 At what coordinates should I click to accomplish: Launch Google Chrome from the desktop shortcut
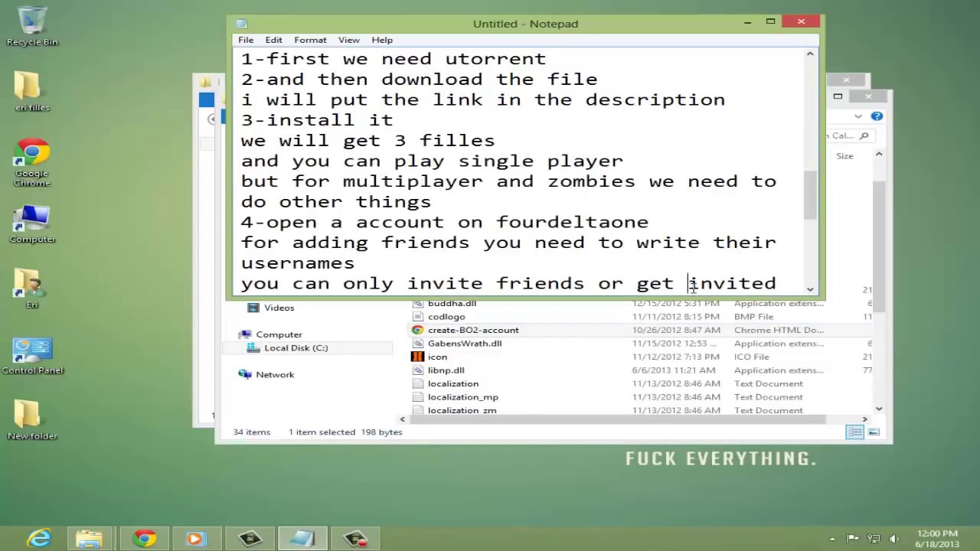tap(32, 162)
